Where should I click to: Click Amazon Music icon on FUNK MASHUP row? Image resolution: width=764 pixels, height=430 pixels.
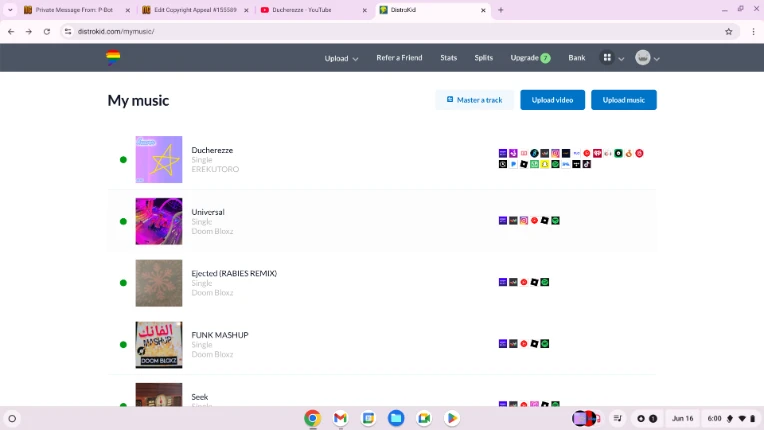click(503, 344)
